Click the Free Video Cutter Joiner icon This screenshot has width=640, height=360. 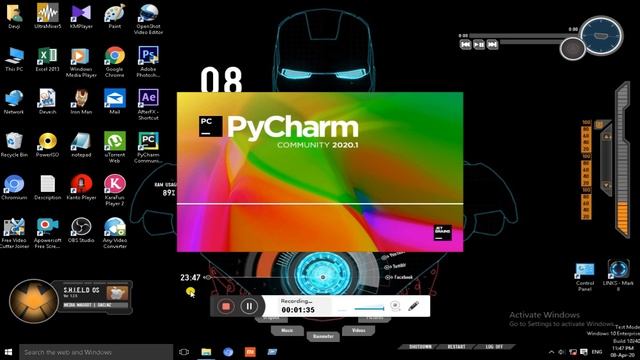(14, 233)
